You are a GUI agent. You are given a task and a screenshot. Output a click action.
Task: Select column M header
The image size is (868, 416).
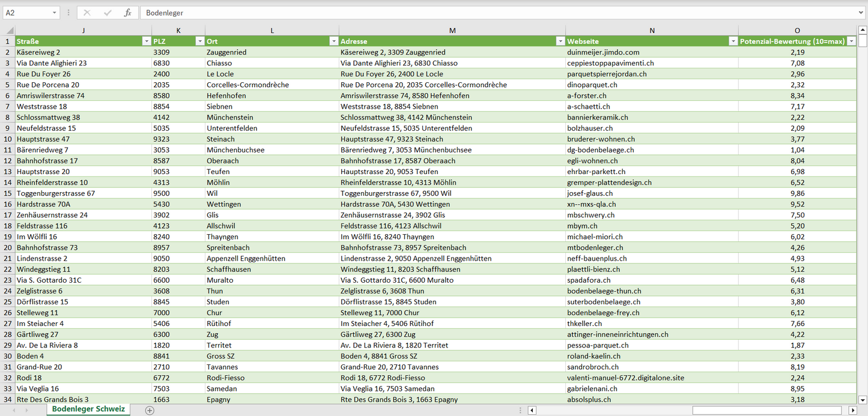click(x=452, y=31)
